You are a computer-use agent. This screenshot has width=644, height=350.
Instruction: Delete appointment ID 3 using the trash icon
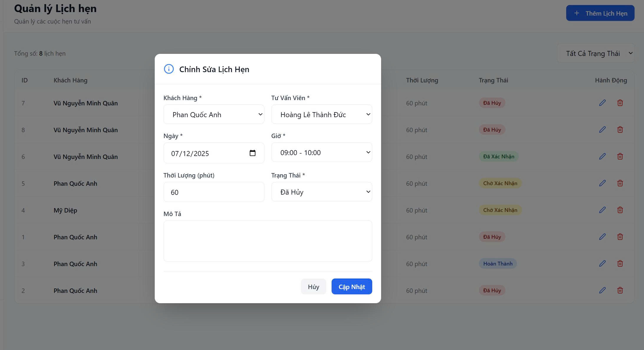(x=620, y=263)
